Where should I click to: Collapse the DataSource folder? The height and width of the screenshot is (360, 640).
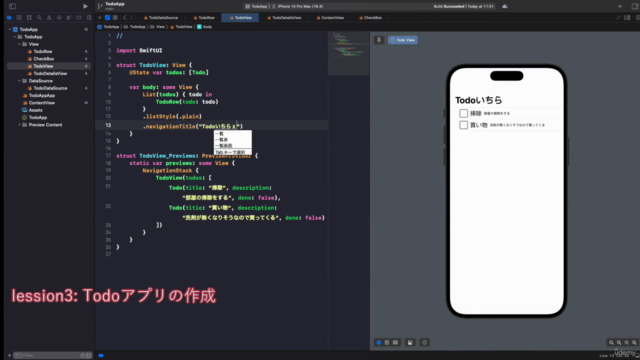click(x=19, y=81)
